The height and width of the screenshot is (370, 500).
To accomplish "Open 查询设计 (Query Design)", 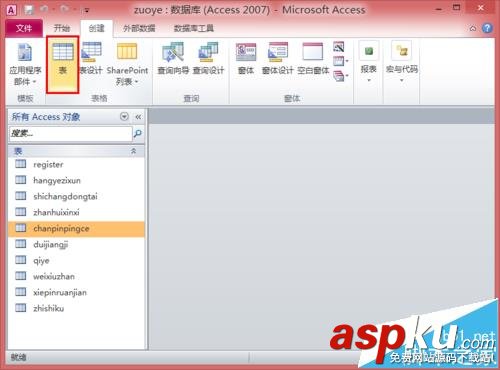I will [x=209, y=58].
